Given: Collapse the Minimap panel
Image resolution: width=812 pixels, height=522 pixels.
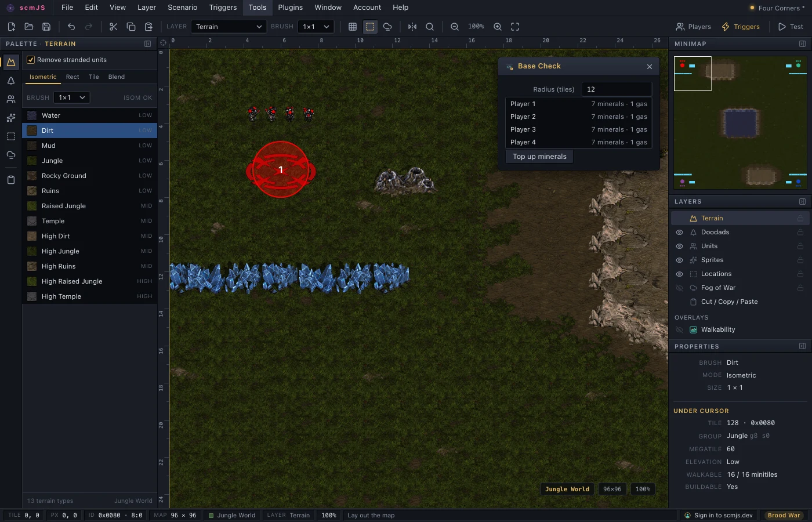Looking at the screenshot, I should [802, 43].
